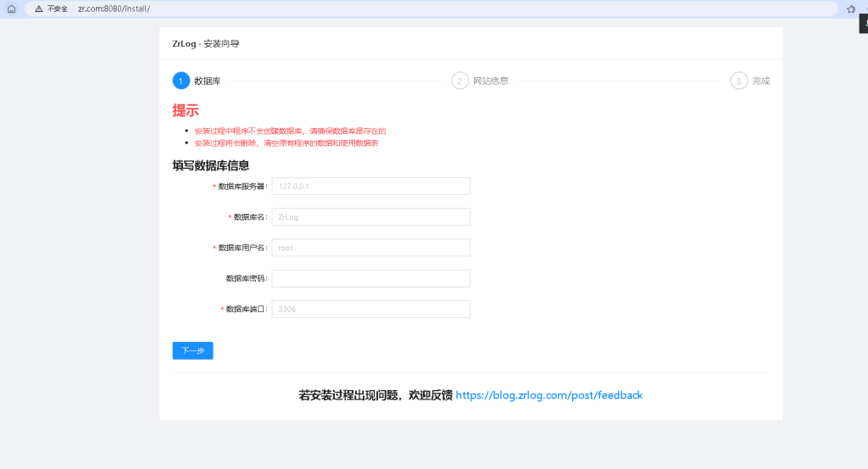This screenshot has height=469, width=868.
Task: Focus the 数据库用户名 input field
Action: click(370, 248)
